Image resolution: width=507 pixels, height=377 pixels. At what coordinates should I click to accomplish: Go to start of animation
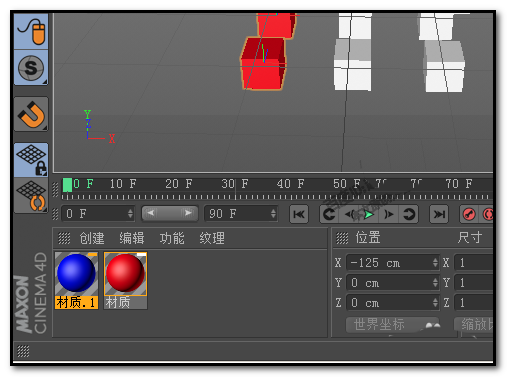[299, 214]
